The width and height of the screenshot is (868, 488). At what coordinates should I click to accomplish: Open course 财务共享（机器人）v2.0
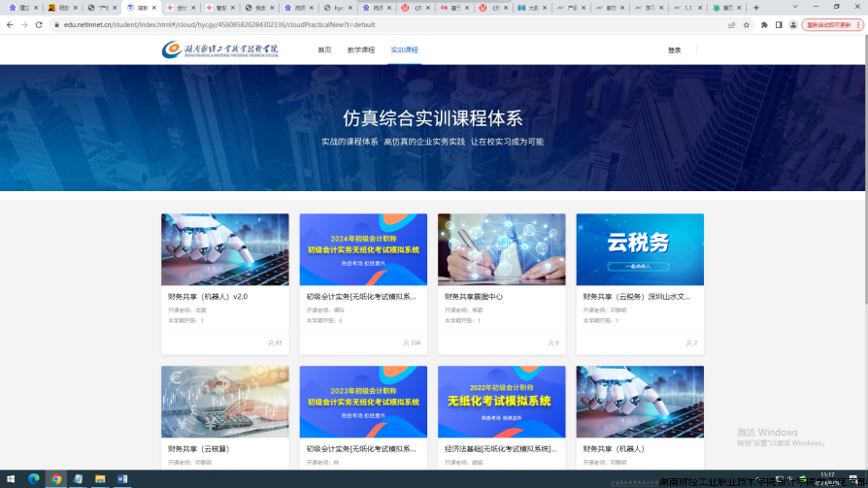(208, 297)
